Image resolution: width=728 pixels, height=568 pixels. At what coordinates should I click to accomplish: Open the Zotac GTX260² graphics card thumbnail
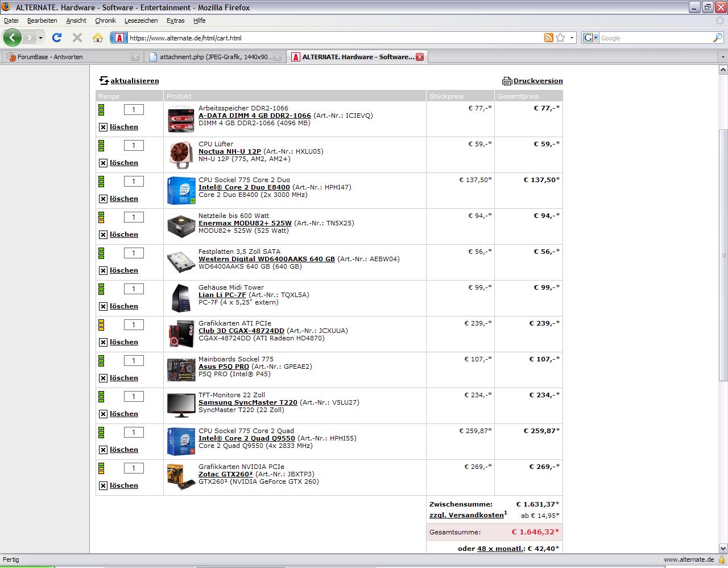point(181,477)
